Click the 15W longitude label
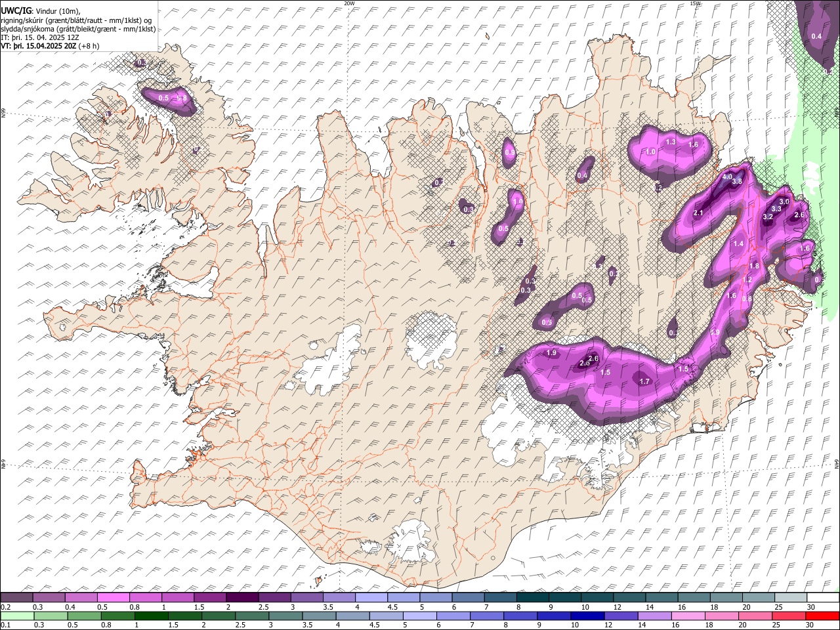This screenshot has height=630, width=840. (696, 3)
